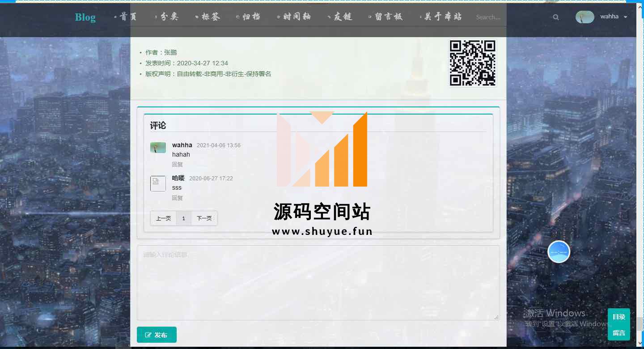Open the 留言板 message board page
Viewport: 644px width, 349px height.
[x=386, y=17]
